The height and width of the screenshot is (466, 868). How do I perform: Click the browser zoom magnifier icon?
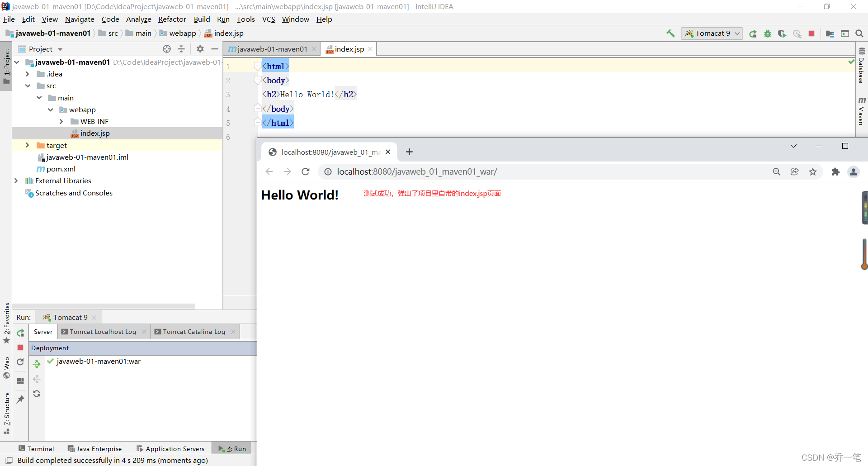[x=777, y=171]
